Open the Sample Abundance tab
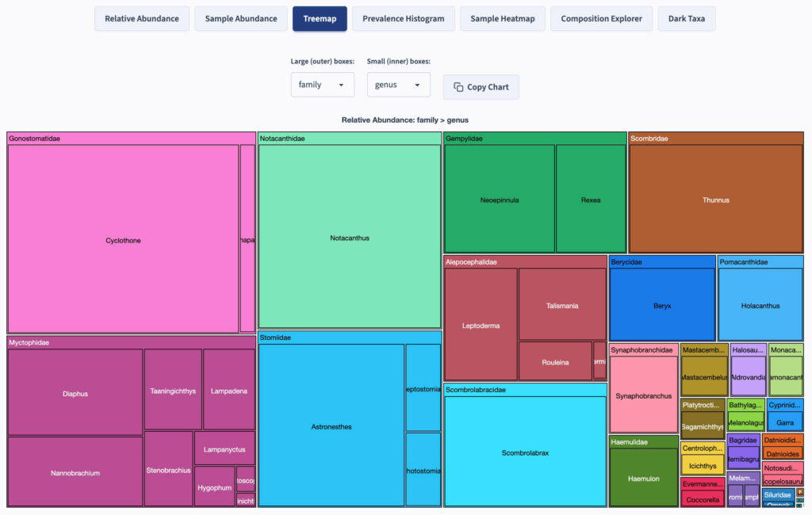812x515 pixels. [x=241, y=19]
